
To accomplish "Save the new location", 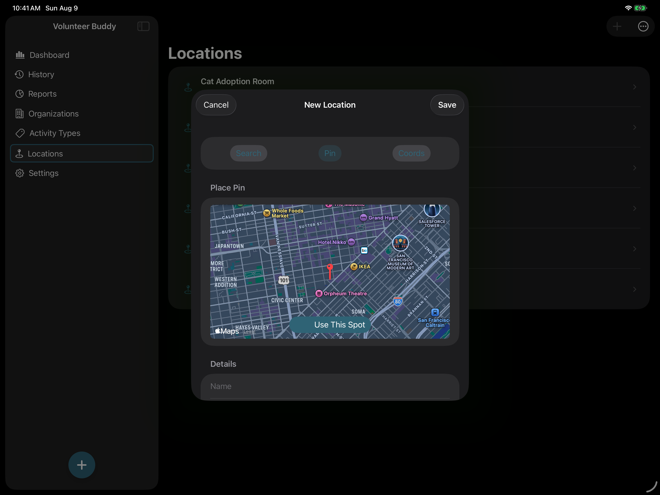I will tap(447, 105).
